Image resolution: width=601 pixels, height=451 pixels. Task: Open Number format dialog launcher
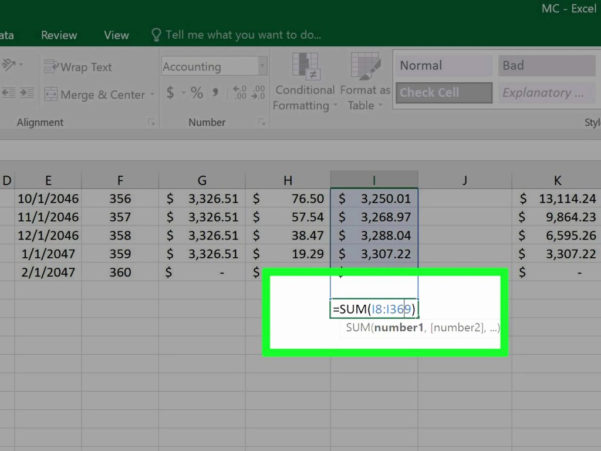pyautogui.click(x=261, y=123)
